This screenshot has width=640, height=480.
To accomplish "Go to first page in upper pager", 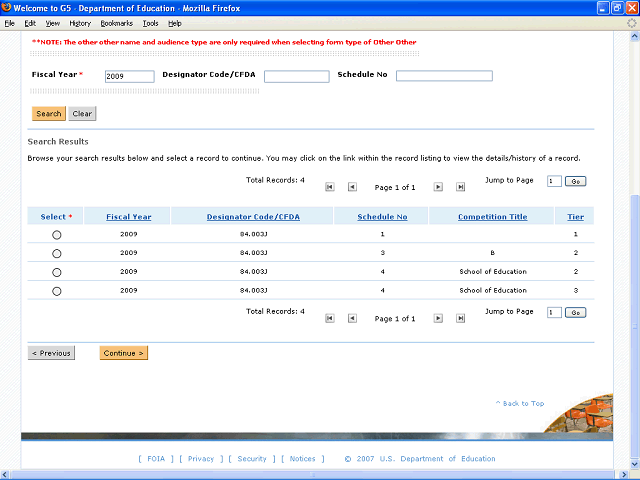I will coord(330,187).
